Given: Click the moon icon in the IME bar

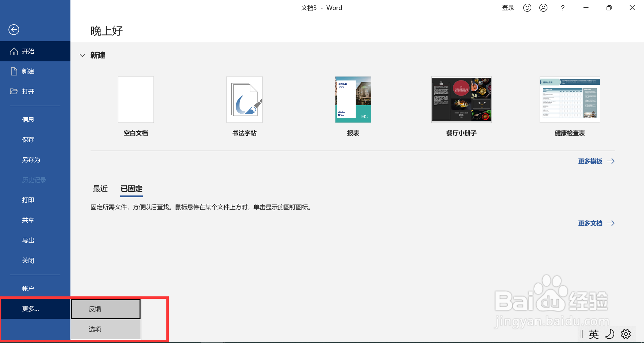Looking at the screenshot, I should coord(609,334).
